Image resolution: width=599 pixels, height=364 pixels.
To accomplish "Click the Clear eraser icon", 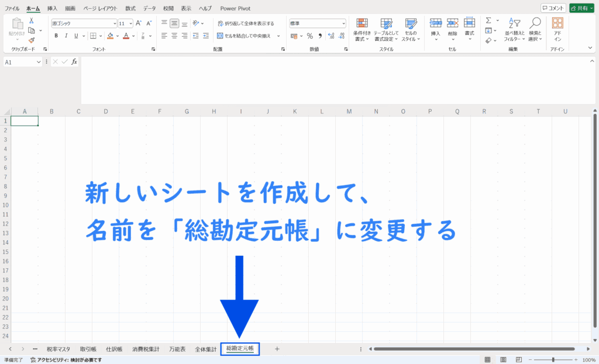I will pyautogui.click(x=488, y=40).
